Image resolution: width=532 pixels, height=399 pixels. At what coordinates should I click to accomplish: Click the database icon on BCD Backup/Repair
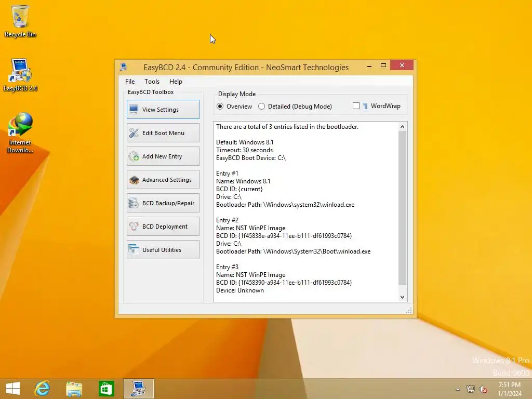click(x=134, y=203)
